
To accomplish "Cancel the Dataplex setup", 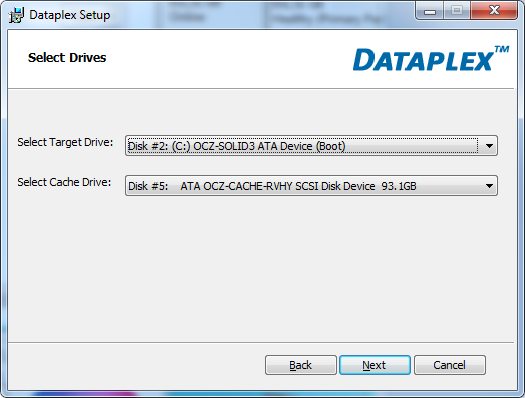I will [450, 365].
